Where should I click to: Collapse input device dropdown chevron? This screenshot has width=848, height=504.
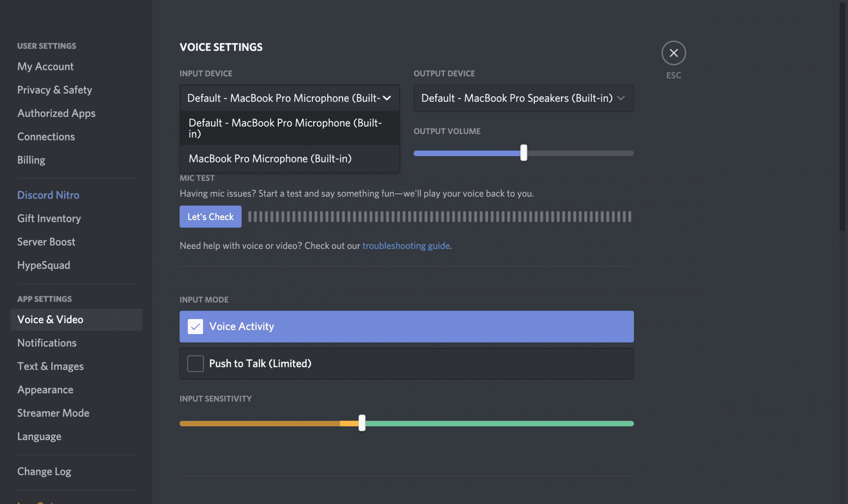click(x=387, y=98)
